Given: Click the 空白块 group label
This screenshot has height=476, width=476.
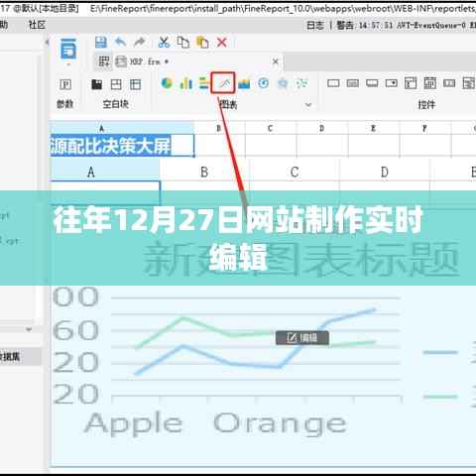Looking at the screenshot, I should pyautogui.click(x=116, y=104).
